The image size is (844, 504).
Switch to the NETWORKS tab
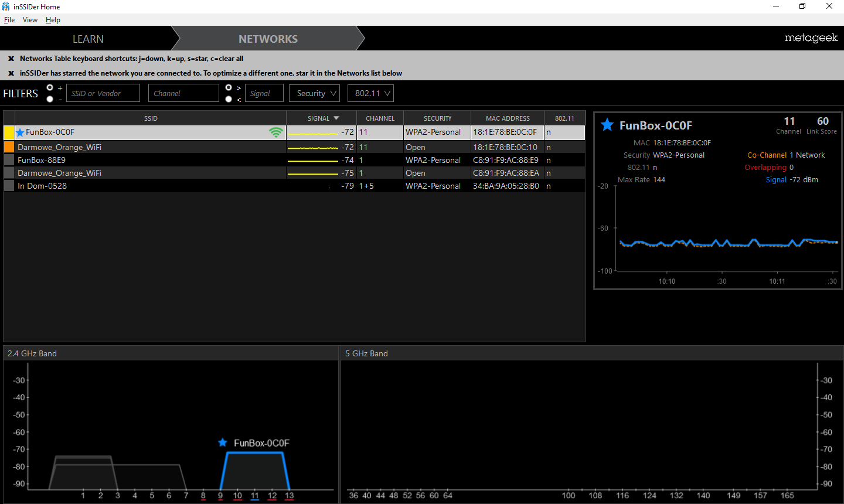[268, 39]
